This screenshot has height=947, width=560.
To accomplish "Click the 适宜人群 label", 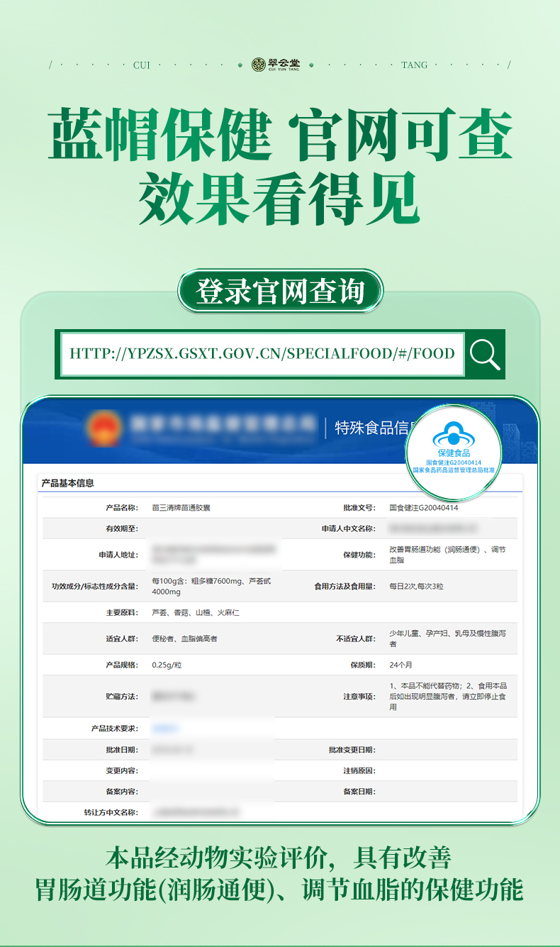I will 122,638.
